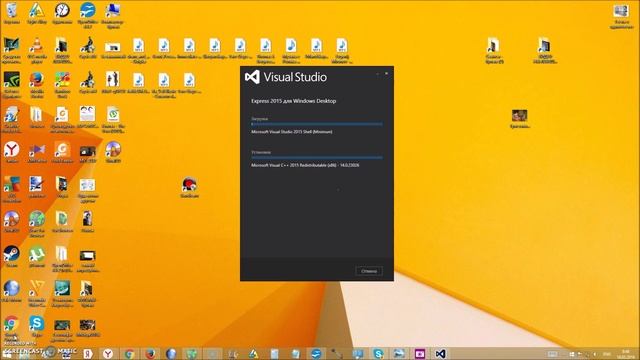The image size is (640, 360).
Task: Click the Установка install progress bar
Action: [x=317, y=157]
